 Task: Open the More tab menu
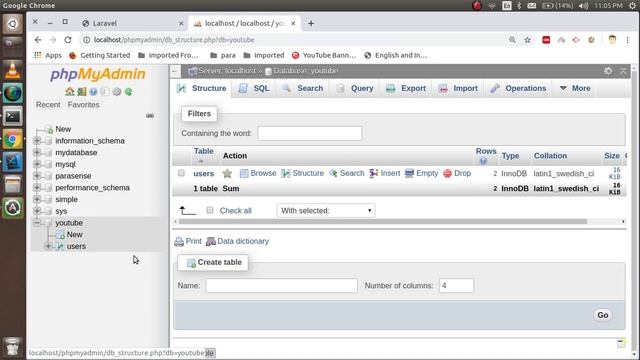[575, 88]
